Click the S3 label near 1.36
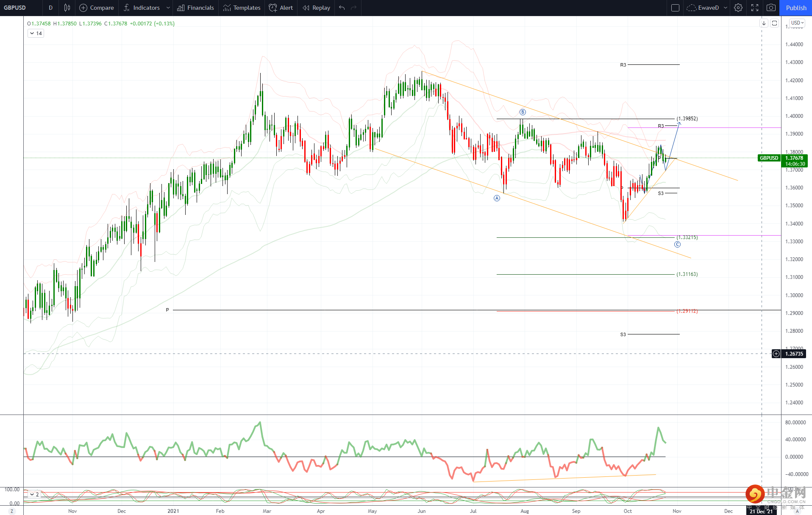The height and width of the screenshot is (515, 812). pyautogui.click(x=661, y=193)
